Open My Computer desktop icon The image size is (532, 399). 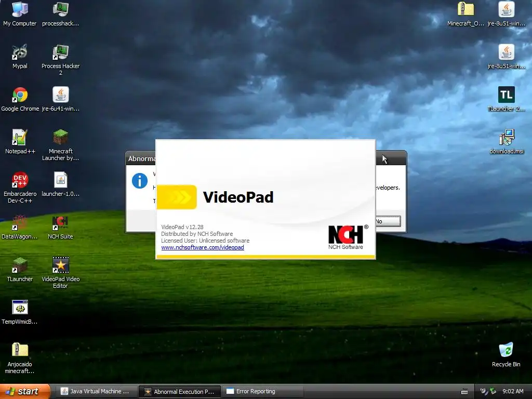[x=20, y=14]
